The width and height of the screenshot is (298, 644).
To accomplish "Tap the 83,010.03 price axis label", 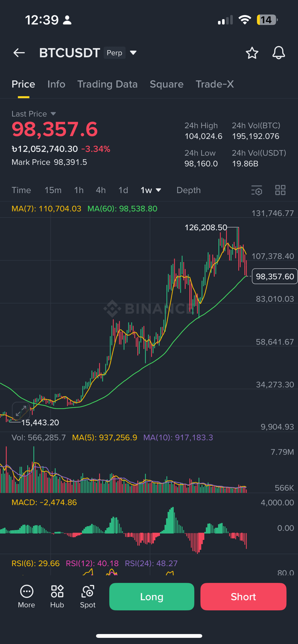I will tap(275, 299).
